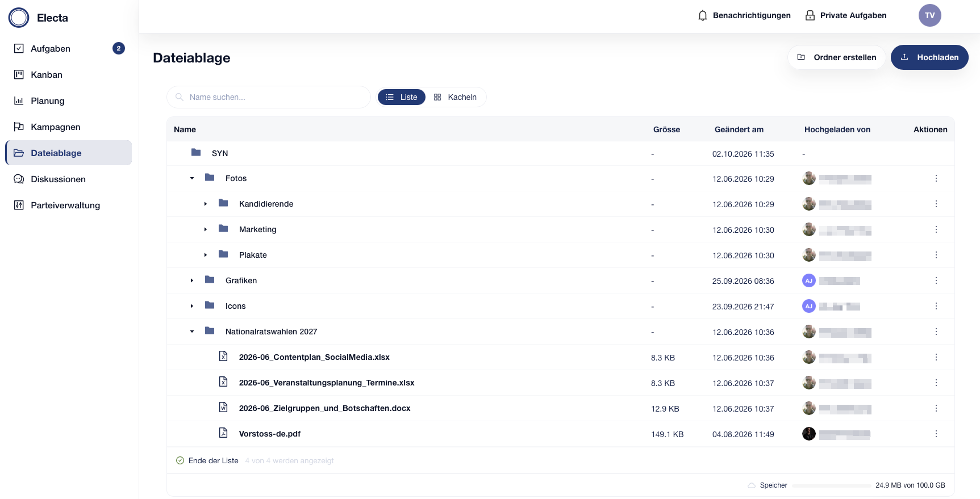The height and width of the screenshot is (499, 980).
Task: Open actions menu for Grafiken folder
Action: pyautogui.click(x=936, y=280)
